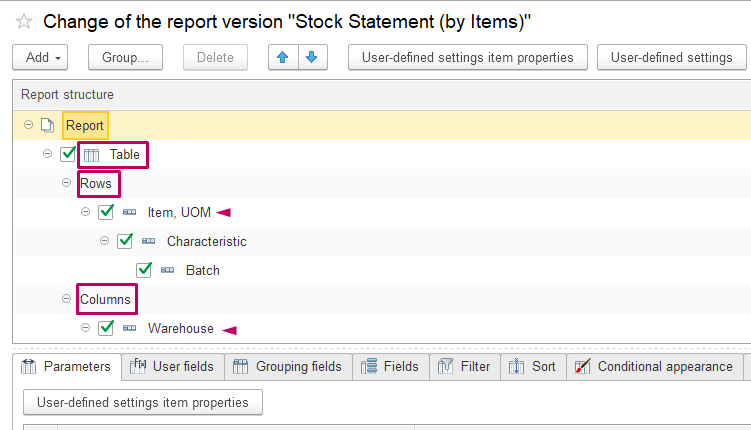Uncheck the Table checkbox

pyautogui.click(x=68, y=154)
